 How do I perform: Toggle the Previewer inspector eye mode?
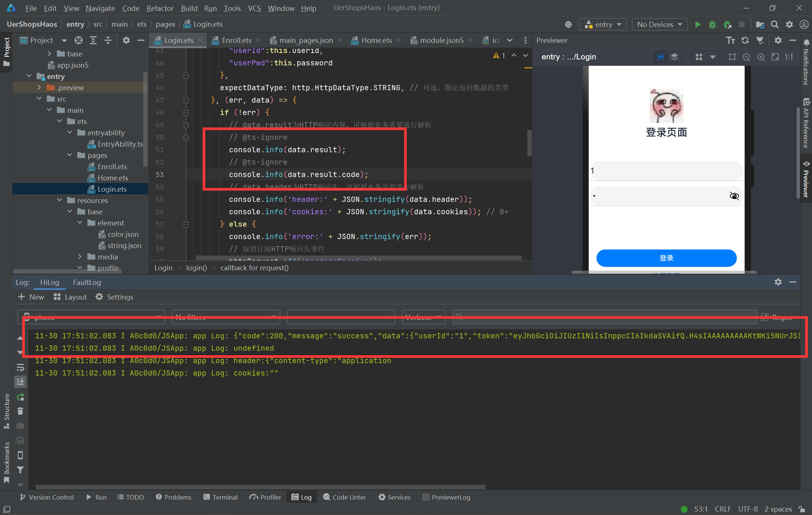[661, 57]
